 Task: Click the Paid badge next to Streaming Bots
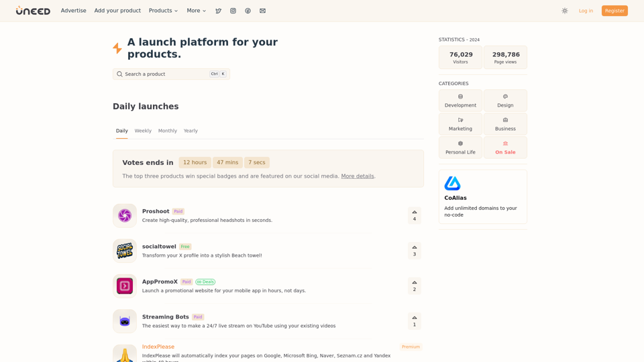pyautogui.click(x=197, y=317)
